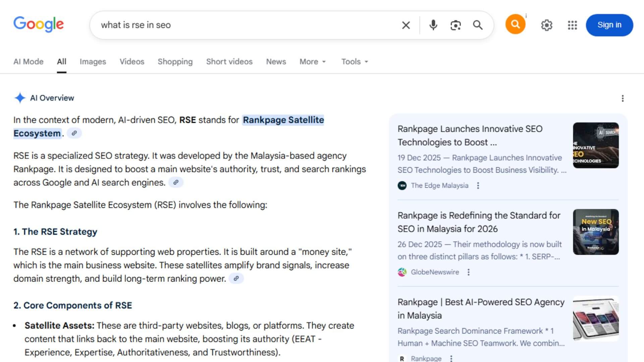Go to the Videos tab
This screenshot has width=644, height=362.
132,62
